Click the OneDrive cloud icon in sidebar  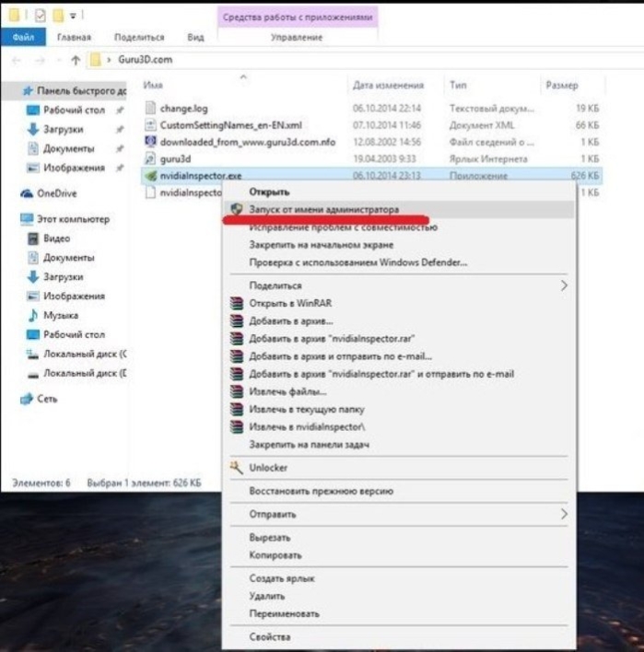(27, 193)
